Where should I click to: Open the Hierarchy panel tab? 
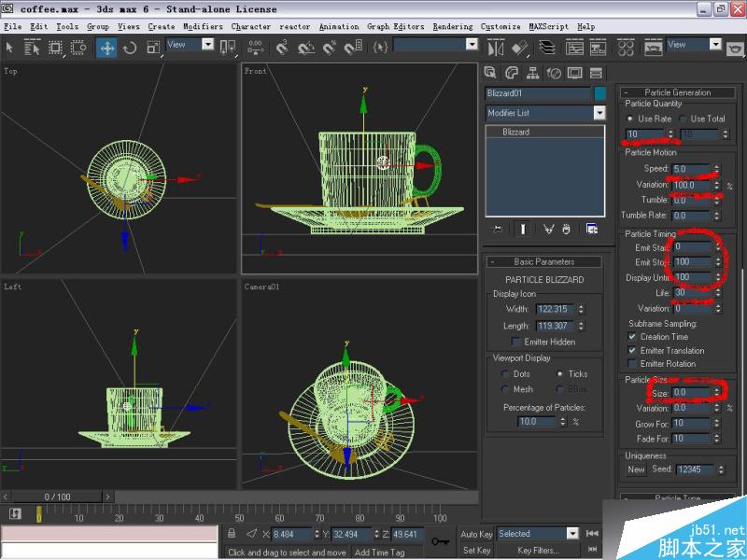pyautogui.click(x=533, y=73)
